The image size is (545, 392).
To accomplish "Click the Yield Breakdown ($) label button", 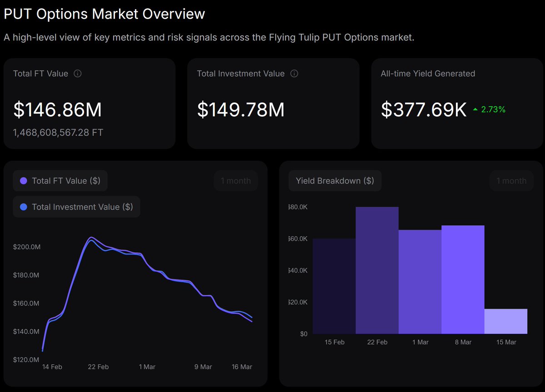I will (335, 181).
